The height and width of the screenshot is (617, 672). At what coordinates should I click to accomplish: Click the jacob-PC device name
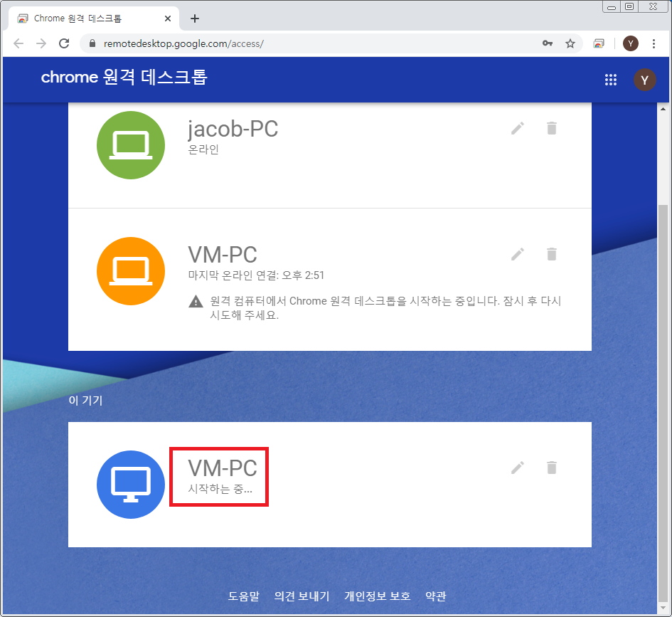coord(233,129)
